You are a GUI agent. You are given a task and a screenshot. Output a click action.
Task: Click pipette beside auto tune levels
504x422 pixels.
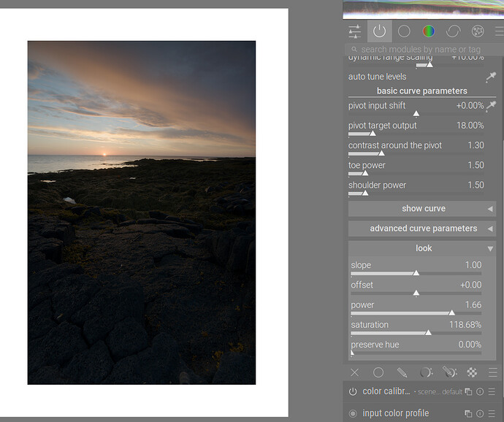(490, 77)
